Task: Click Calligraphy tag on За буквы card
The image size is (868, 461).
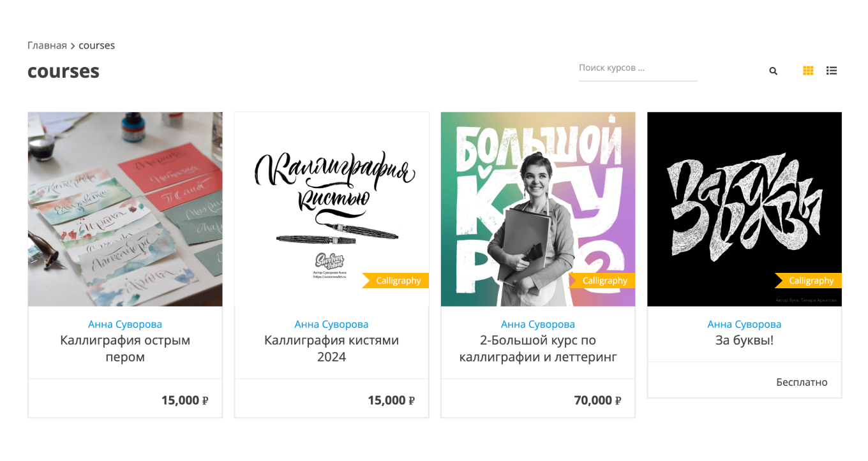Action: [811, 281]
